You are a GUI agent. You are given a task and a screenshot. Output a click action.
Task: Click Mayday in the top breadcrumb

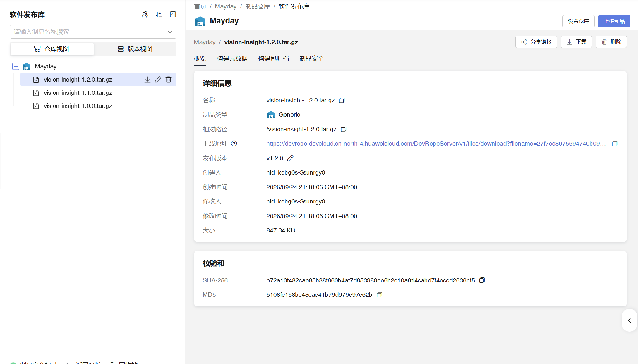tap(226, 6)
